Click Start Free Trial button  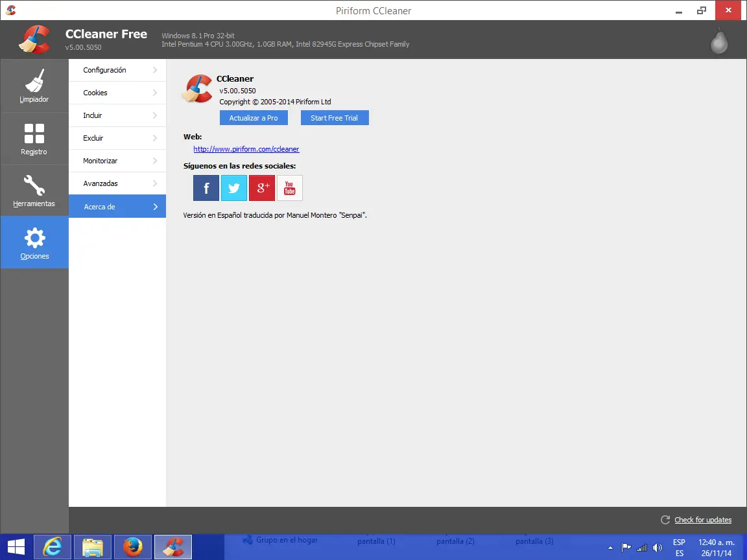pos(335,117)
